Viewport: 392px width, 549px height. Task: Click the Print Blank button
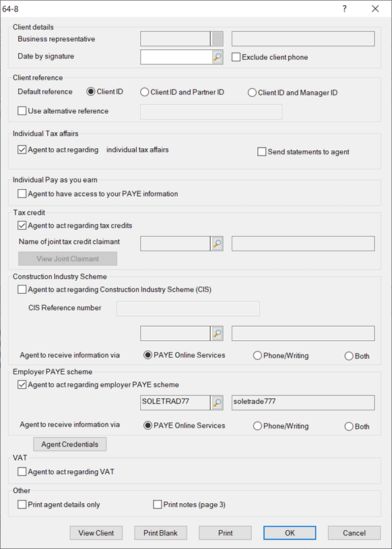161,533
